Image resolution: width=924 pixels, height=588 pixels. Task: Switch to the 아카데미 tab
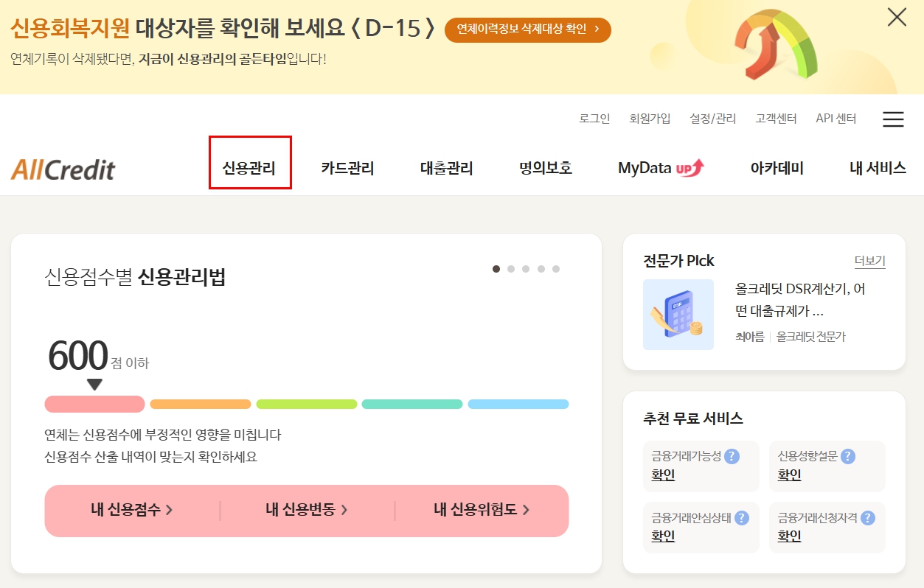pos(777,168)
